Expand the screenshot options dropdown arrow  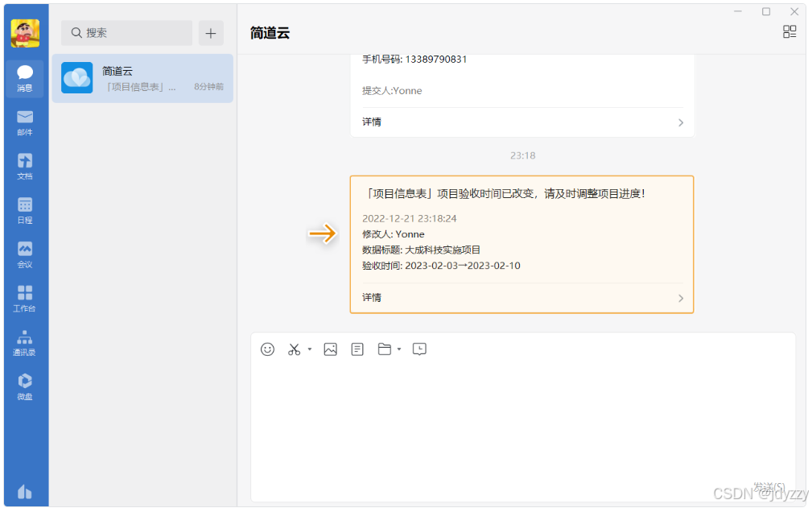tap(310, 349)
